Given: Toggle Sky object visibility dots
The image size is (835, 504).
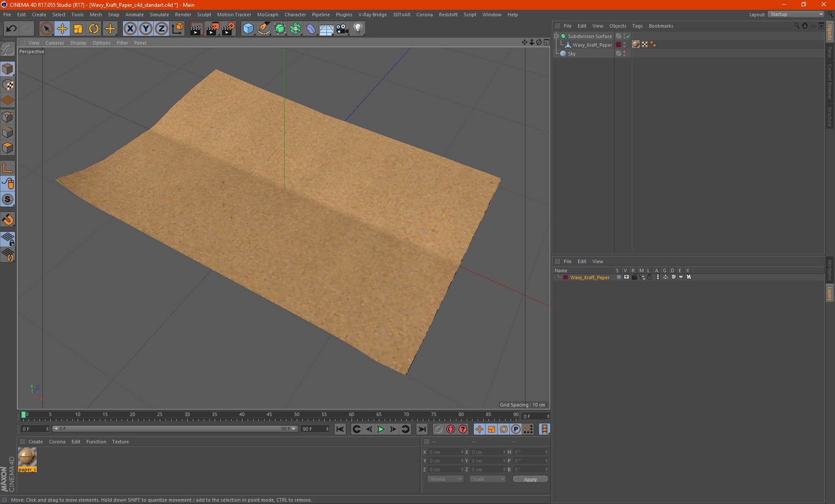Looking at the screenshot, I should coord(624,54).
